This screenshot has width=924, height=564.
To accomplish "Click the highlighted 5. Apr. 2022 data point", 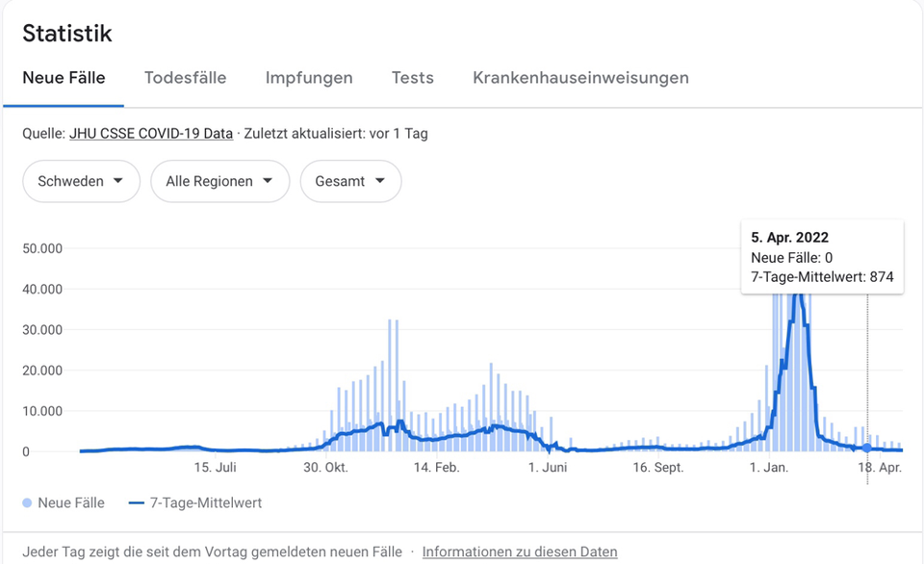I will (867, 448).
